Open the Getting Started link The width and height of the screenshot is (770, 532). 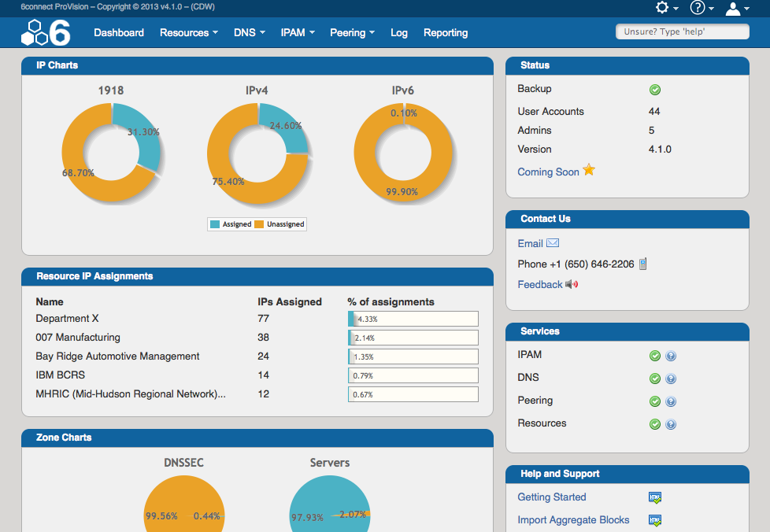coord(551,497)
